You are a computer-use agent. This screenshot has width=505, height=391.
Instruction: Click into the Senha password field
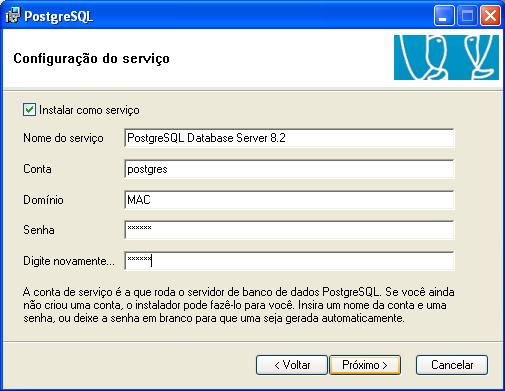point(289,230)
